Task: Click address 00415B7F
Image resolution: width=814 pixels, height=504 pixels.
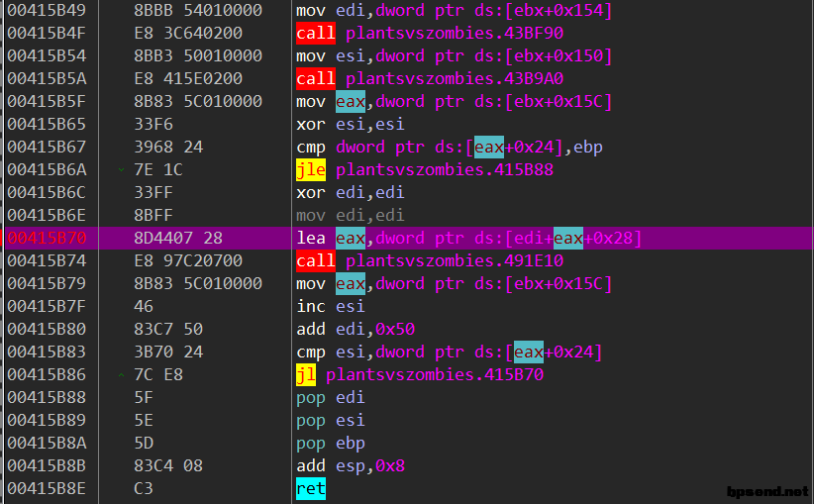Action: [x=47, y=307]
